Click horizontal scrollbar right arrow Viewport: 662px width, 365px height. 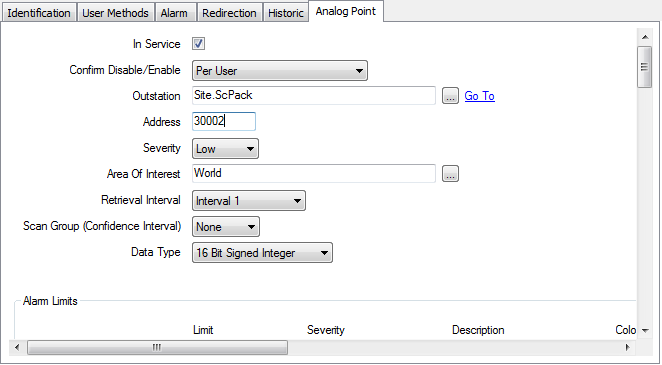[628, 347]
